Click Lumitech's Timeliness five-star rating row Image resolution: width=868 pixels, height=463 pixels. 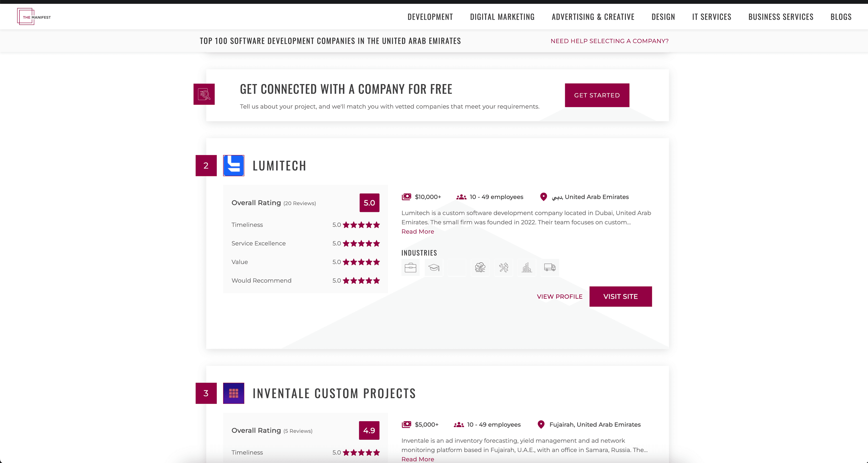tap(362, 225)
